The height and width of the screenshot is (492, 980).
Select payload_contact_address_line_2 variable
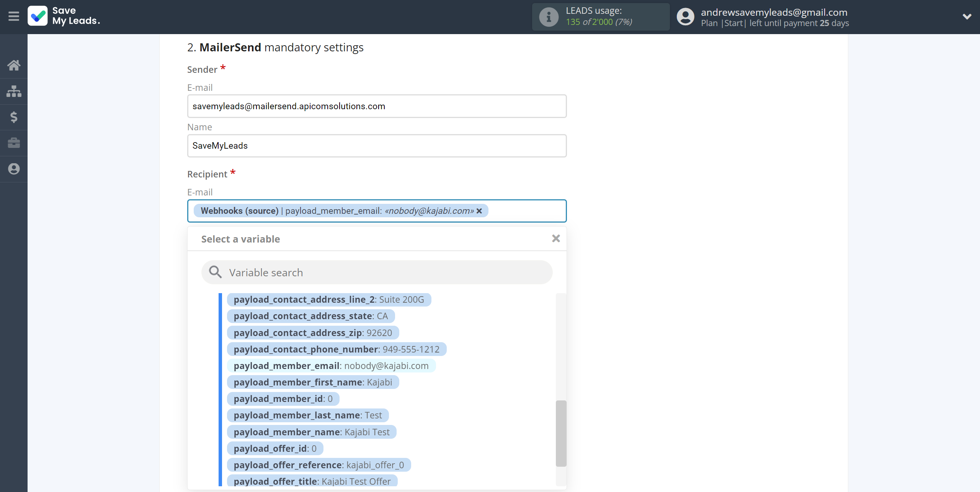(329, 300)
